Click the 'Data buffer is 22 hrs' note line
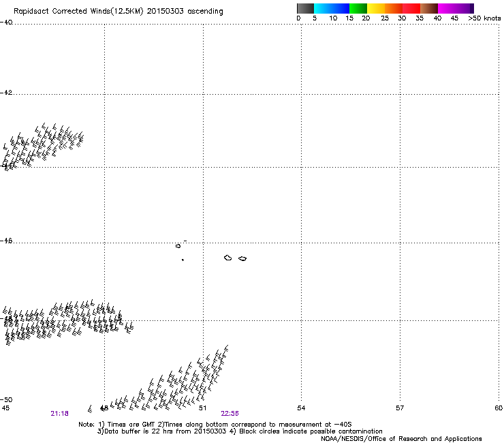 (240, 431)
